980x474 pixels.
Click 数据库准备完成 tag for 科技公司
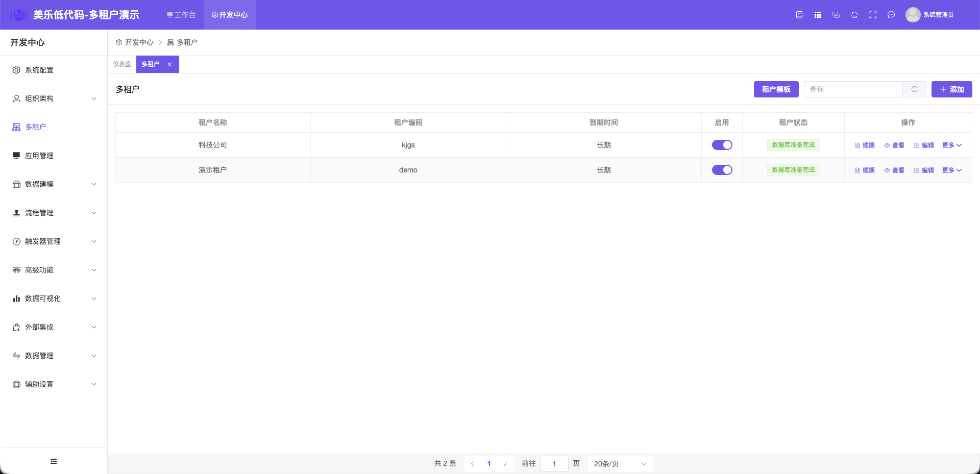click(x=794, y=145)
